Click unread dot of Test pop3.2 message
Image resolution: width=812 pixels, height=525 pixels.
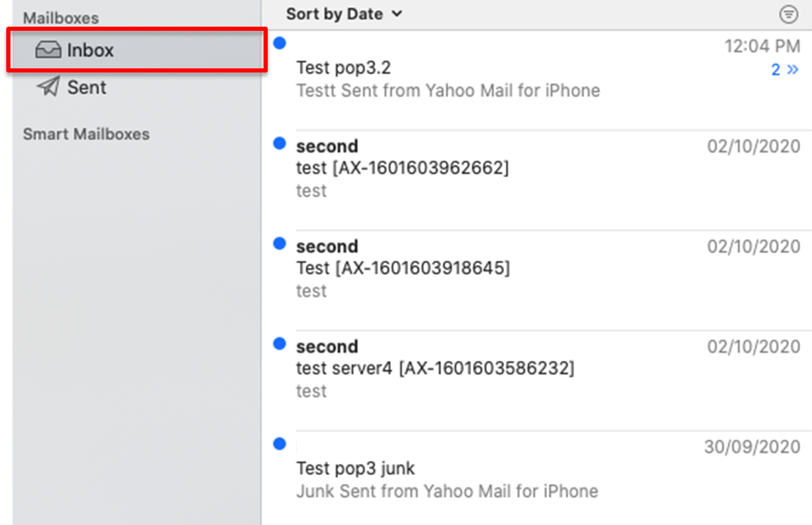(x=279, y=43)
